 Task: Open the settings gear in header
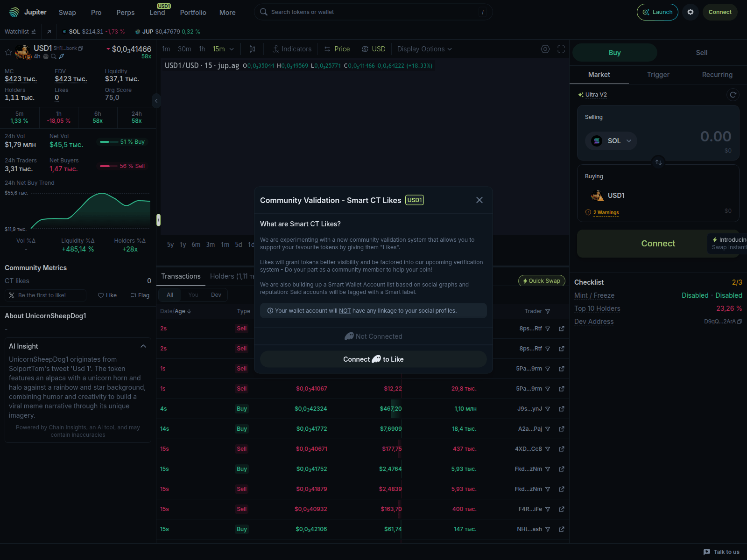click(x=691, y=12)
